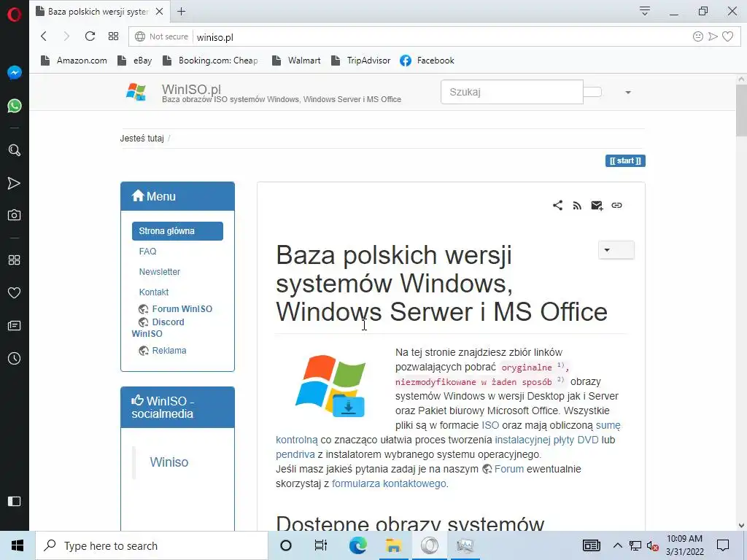The width and height of the screenshot is (747, 560).
Task: Open a new tab with plus button
Action: tap(182, 12)
